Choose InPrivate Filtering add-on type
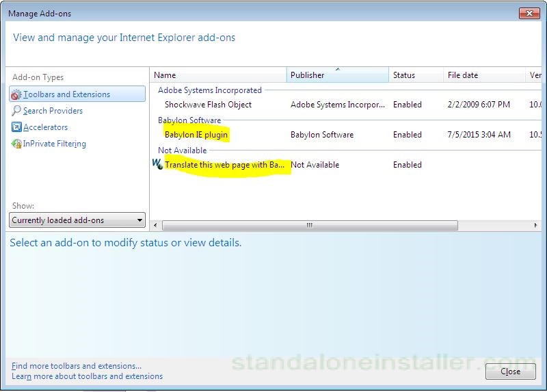Viewport: 547px width, 392px height. tap(55, 144)
